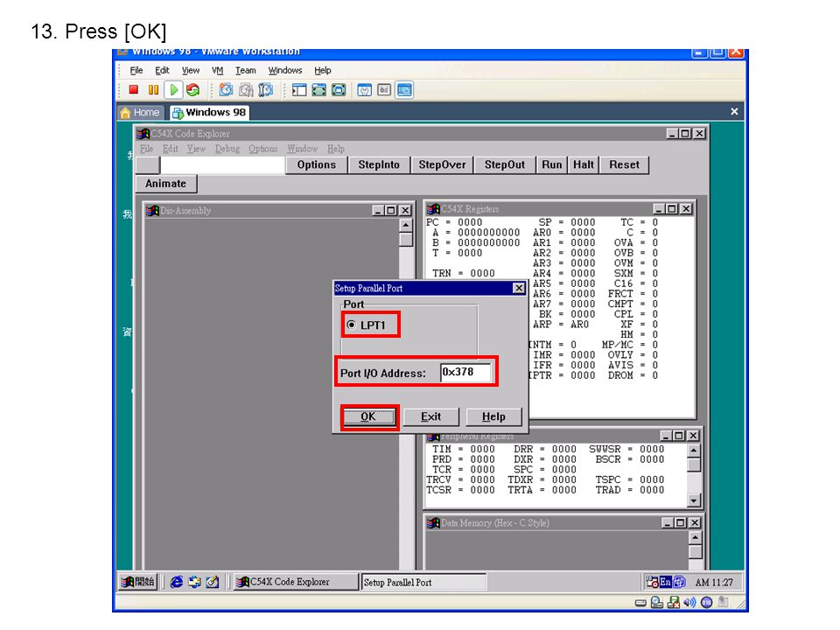Image resolution: width=840 pixels, height=630 pixels.
Task: Click the green Power On play icon
Action: (x=173, y=90)
